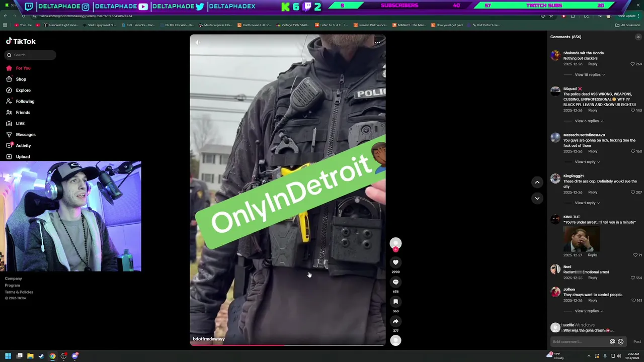Like Massachusettsfinest420's comment
Viewport: 644px width, 362px height.
pos(633,151)
